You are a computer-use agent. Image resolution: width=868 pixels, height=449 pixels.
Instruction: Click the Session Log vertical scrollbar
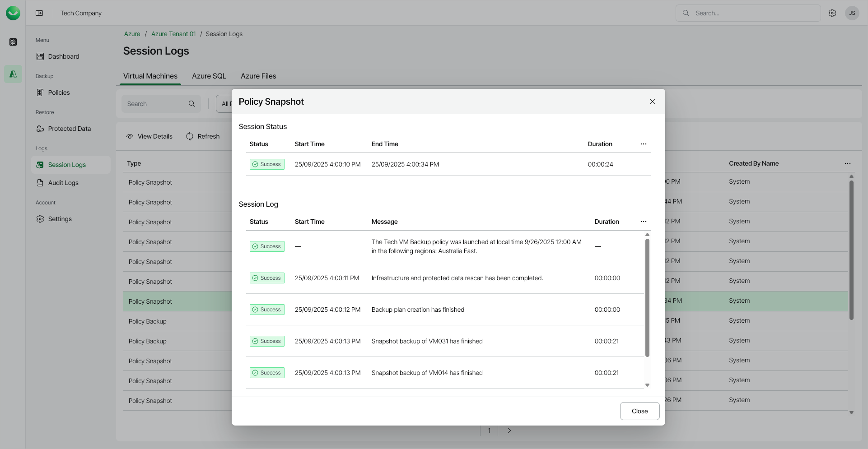pos(647,298)
